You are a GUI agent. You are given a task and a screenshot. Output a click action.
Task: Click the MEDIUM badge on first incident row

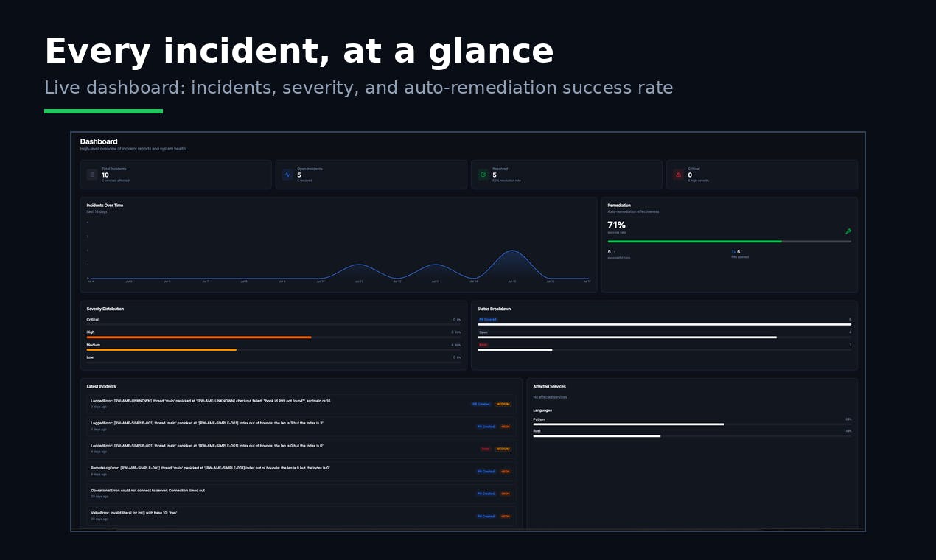(x=503, y=404)
